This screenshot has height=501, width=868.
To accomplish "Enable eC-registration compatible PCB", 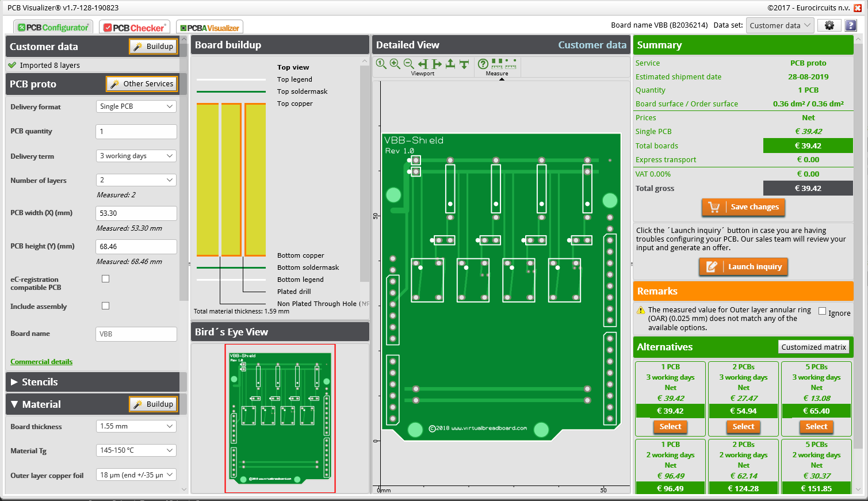I will pyautogui.click(x=105, y=278).
